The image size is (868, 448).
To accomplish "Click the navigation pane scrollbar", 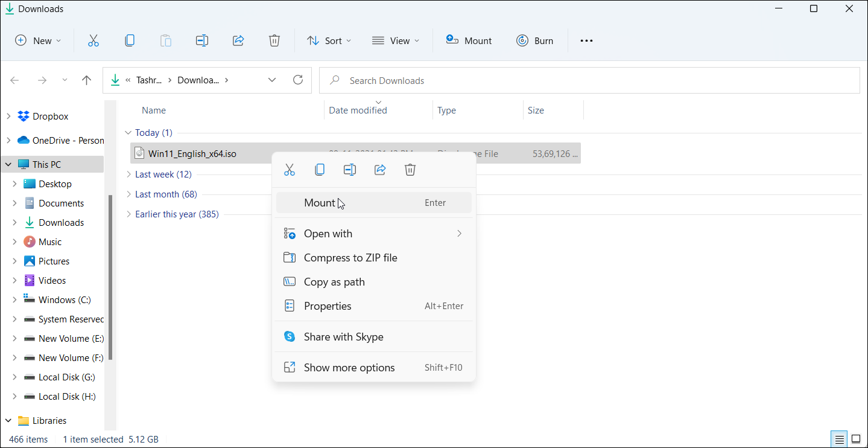I will [110, 277].
